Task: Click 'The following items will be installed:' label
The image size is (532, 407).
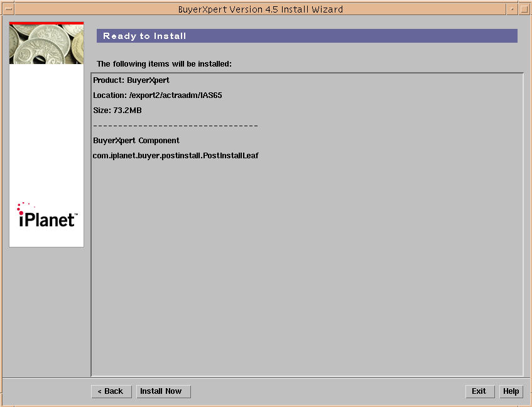Action: click(164, 64)
